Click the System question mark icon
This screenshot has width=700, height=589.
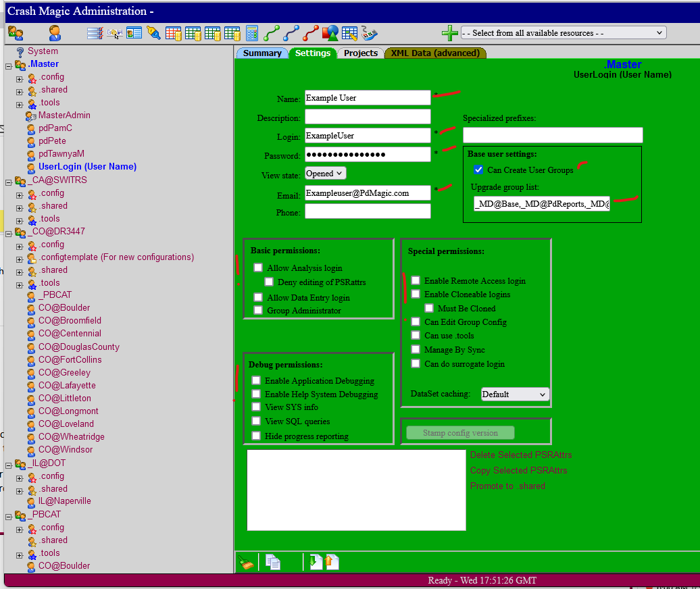[20, 52]
